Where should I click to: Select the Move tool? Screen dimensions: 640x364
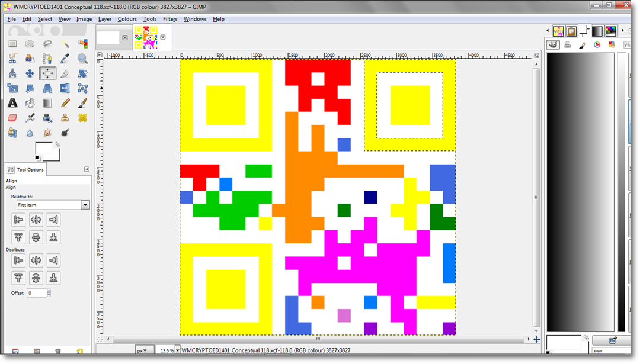click(30, 73)
